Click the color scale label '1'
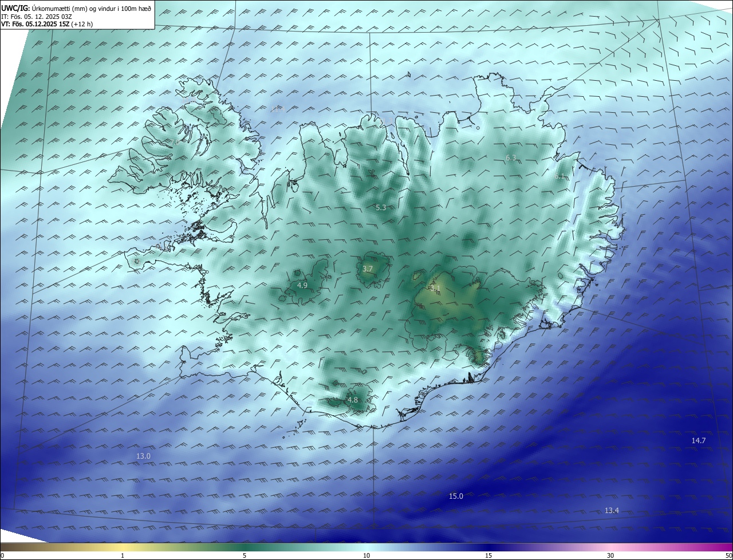The image size is (733, 560). click(x=123, y=555)
